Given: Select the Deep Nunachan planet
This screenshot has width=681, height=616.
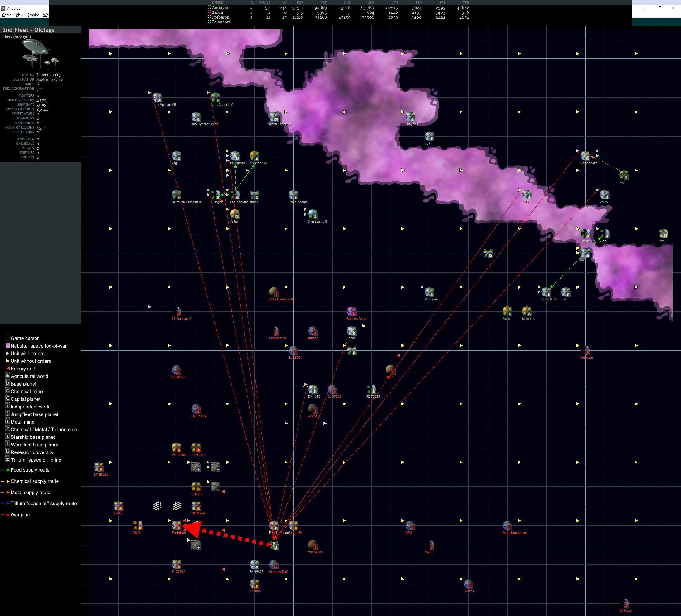Looking at the screenshot, I should 507,525.
